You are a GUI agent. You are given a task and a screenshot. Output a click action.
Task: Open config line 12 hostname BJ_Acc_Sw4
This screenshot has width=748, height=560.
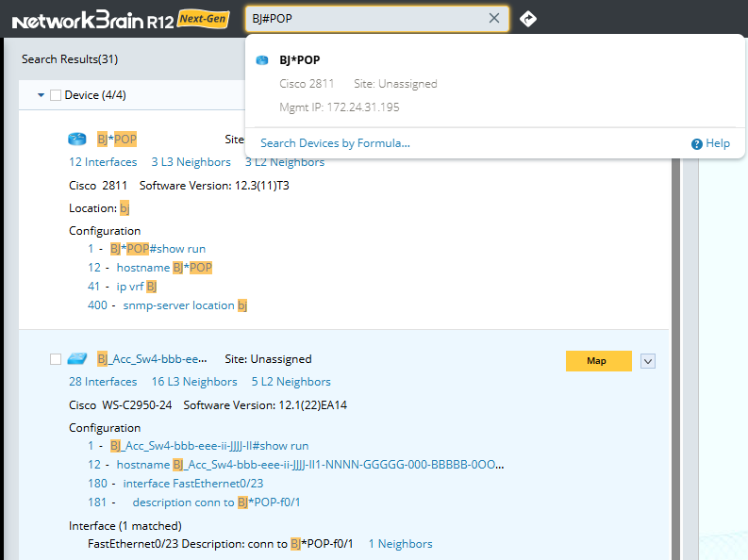coord(310,465)
